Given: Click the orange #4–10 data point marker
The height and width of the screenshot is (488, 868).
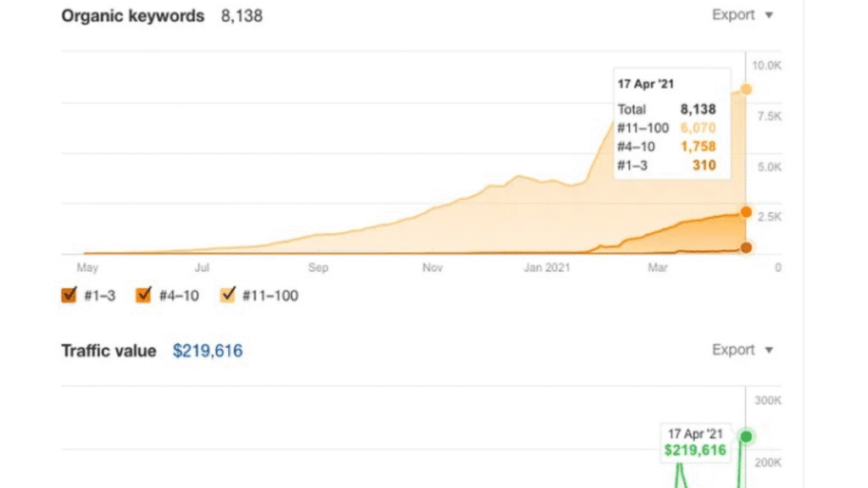Looking at the screenshot, I should (x=746, y=212).
